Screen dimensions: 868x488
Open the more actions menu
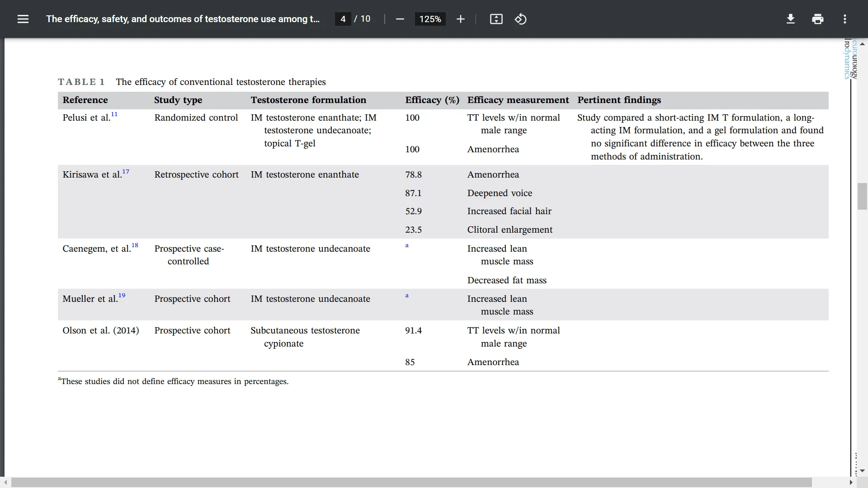pos(844,19)
